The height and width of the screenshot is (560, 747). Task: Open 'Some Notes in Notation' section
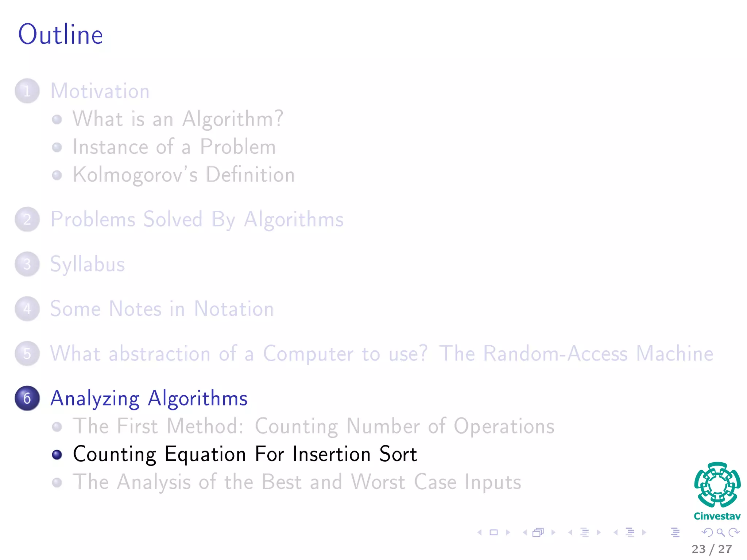[x=162, y=309]
